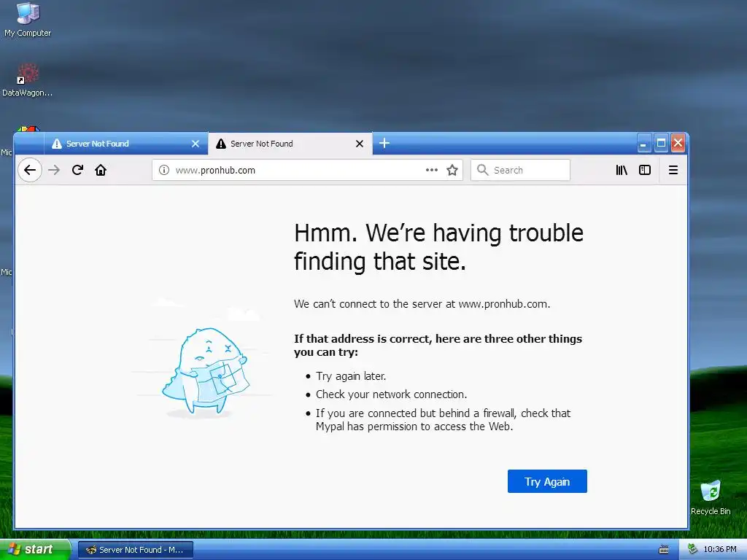Open the Windows start menu

pyautogui.click(x=35, y=550)
